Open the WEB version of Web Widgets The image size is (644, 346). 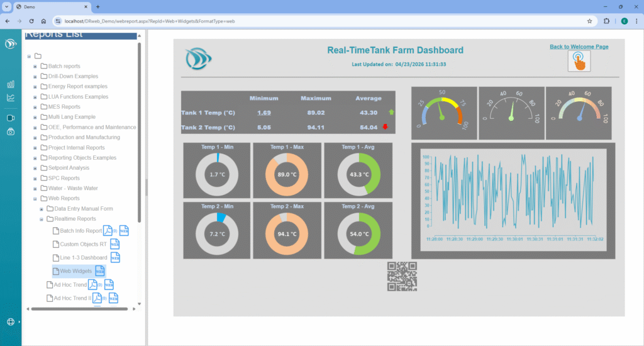click(x=100, y=271)
